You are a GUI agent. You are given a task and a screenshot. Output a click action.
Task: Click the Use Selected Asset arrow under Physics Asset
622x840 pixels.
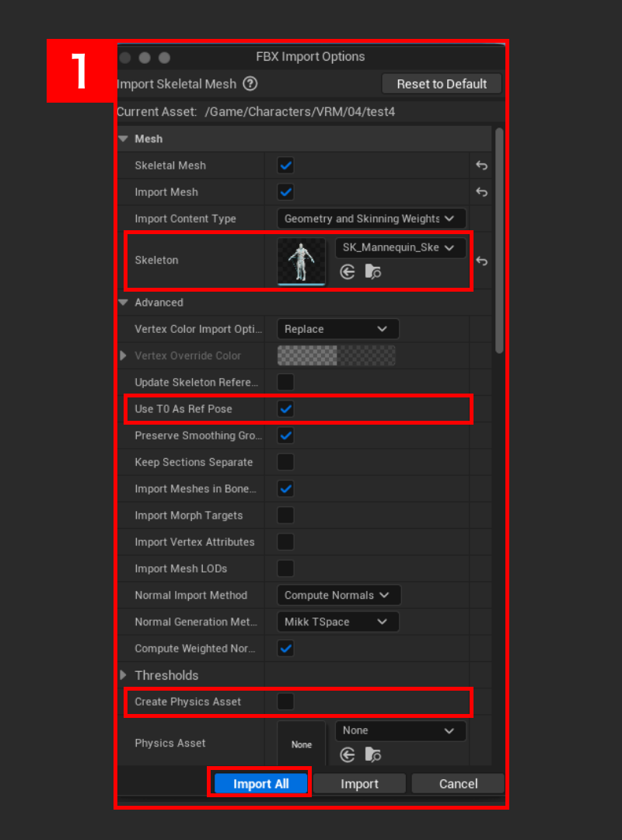[348, 754]
